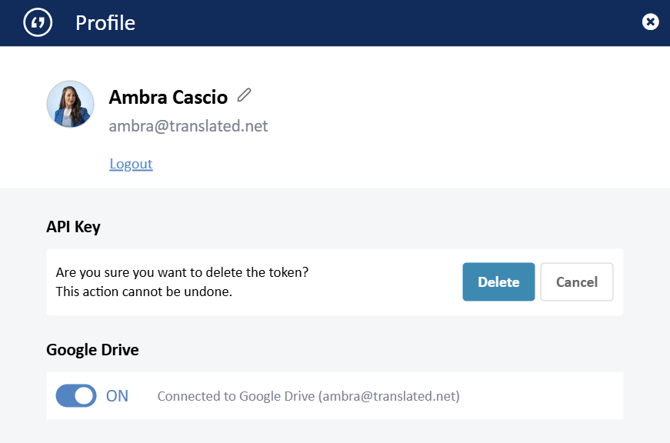Click 'This action cannot be undone' text
The height and width of the screenshot is (443, 670).
pyautogui.click(x=144, y=292)
